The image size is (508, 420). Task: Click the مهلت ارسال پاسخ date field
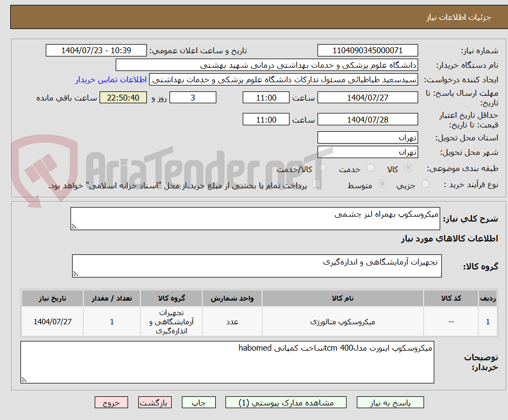[368, 97]
